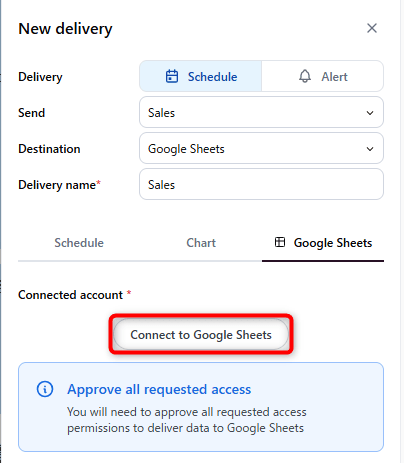Click the calendar icon on Schedule button
This screenshot has width=404, height=463.
point(172,76)
